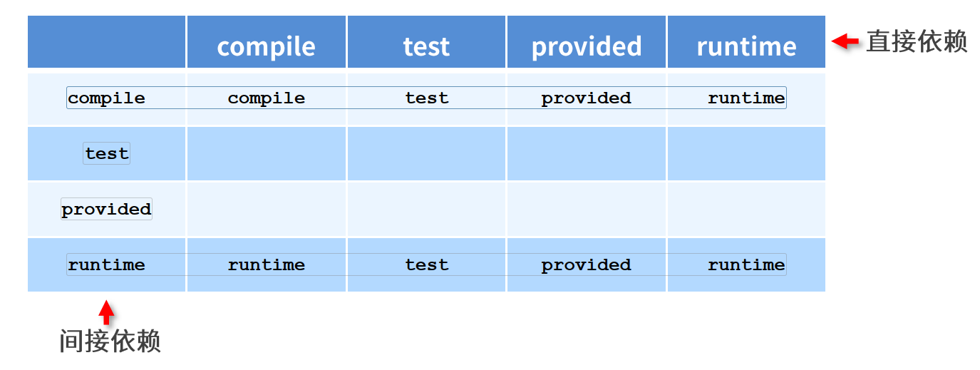The height and width of the screenshot is (370, 980).
Task: Click the test column header
Action: [x=426, y=46]
